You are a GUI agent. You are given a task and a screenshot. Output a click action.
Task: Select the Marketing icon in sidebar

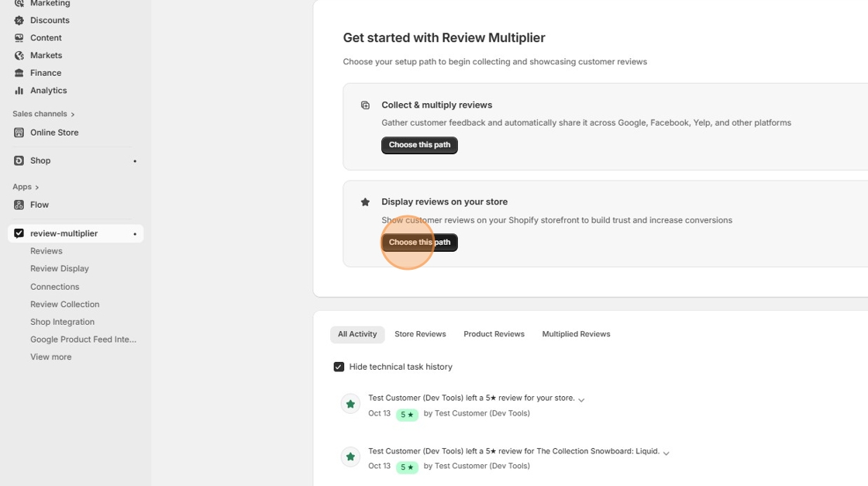18,3
